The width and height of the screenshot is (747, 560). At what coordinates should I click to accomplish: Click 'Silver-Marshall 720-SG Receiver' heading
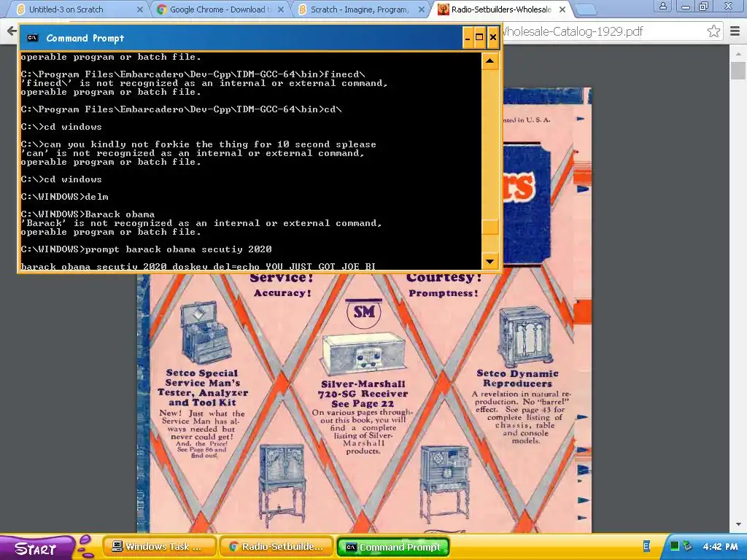pyautogui.click(x=363, y=393)
